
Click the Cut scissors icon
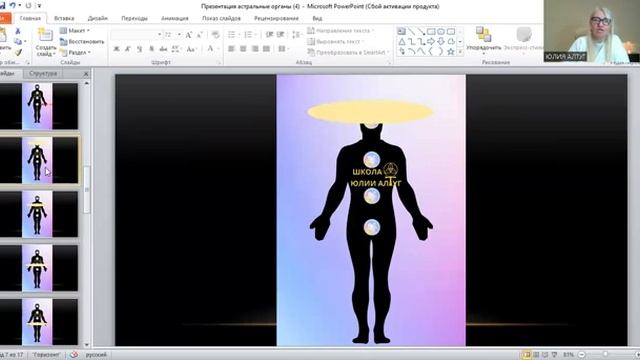[18, 31]
